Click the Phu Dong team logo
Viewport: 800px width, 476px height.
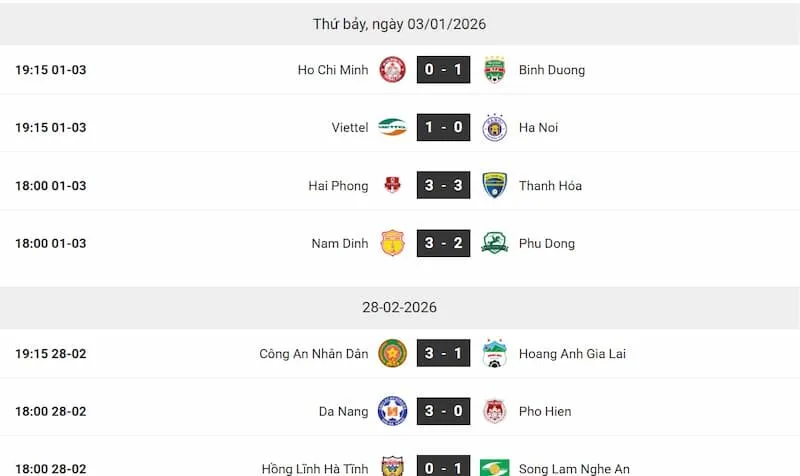(494, 243)
